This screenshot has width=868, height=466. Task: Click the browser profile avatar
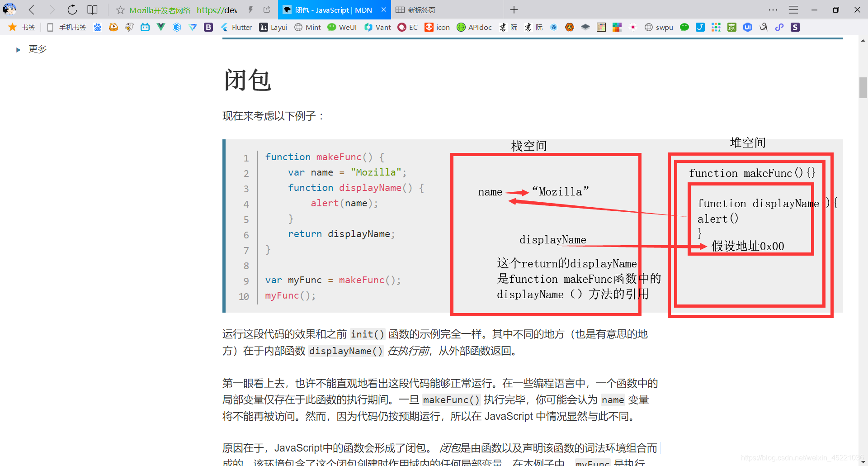[9, 10]
